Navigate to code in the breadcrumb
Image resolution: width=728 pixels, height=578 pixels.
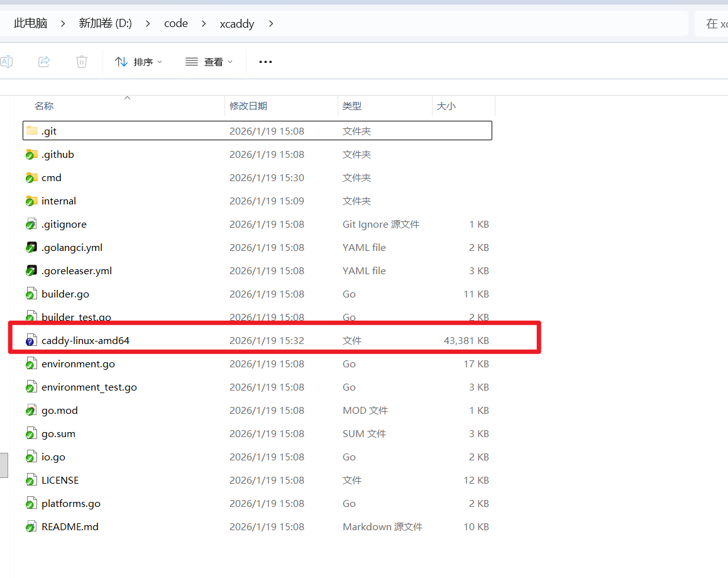[x=176, y=24]
